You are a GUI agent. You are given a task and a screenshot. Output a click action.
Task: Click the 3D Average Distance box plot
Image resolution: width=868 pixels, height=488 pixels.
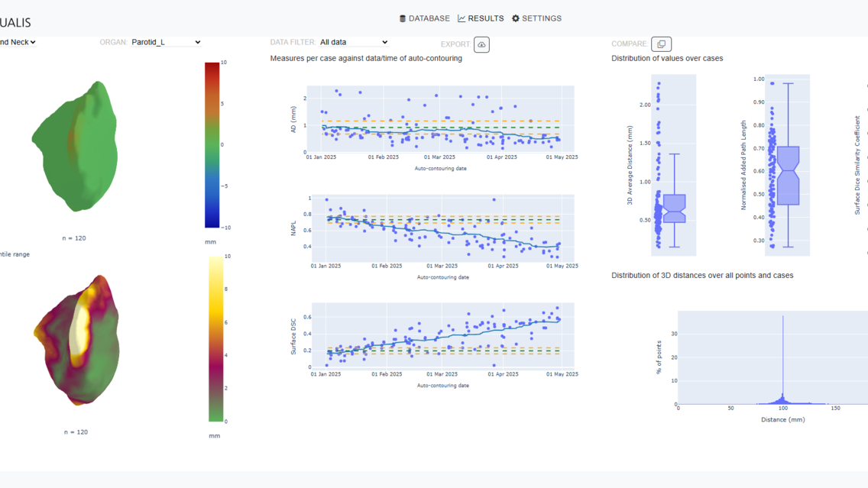pyautogui.click(x=674, y=208)
